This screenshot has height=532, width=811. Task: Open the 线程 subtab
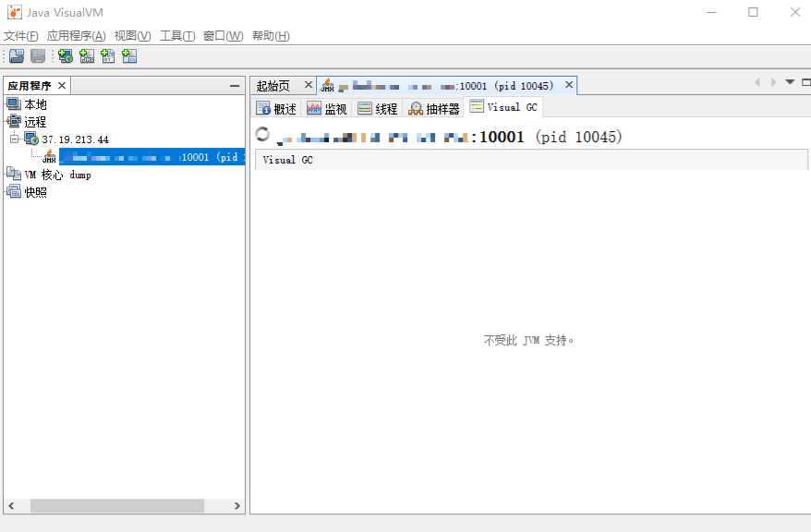pyautogui.click(x=378, y=108)
